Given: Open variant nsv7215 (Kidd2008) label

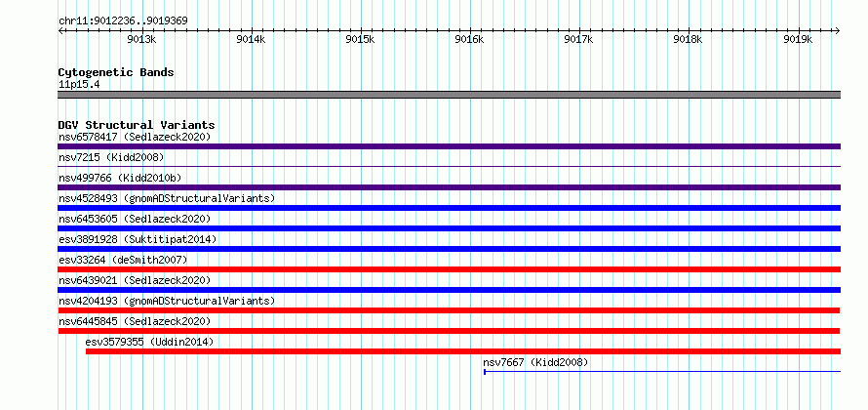Looking at the screenshot, I should tap(111, 157).
